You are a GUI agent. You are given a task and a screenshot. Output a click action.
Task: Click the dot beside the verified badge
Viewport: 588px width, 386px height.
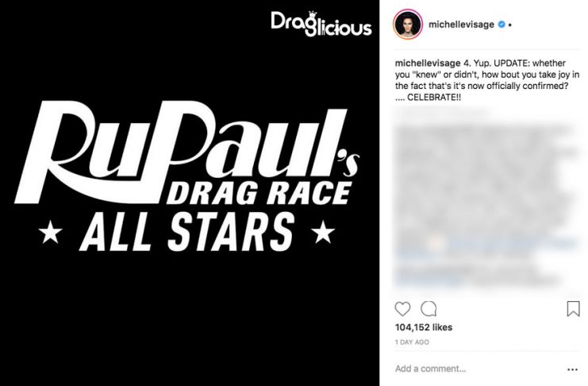click(x=510, y=25)
